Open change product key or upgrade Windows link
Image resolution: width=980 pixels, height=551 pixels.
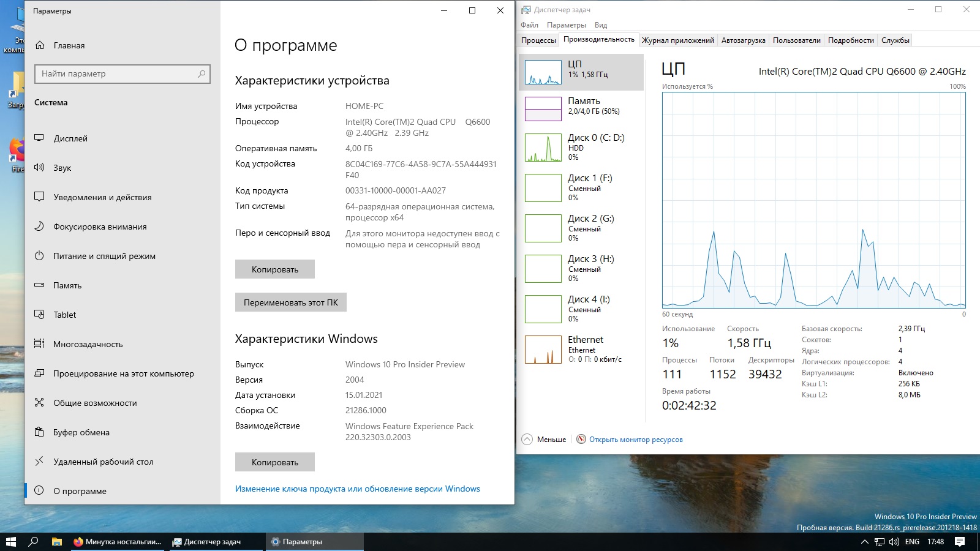pos(358,489)
